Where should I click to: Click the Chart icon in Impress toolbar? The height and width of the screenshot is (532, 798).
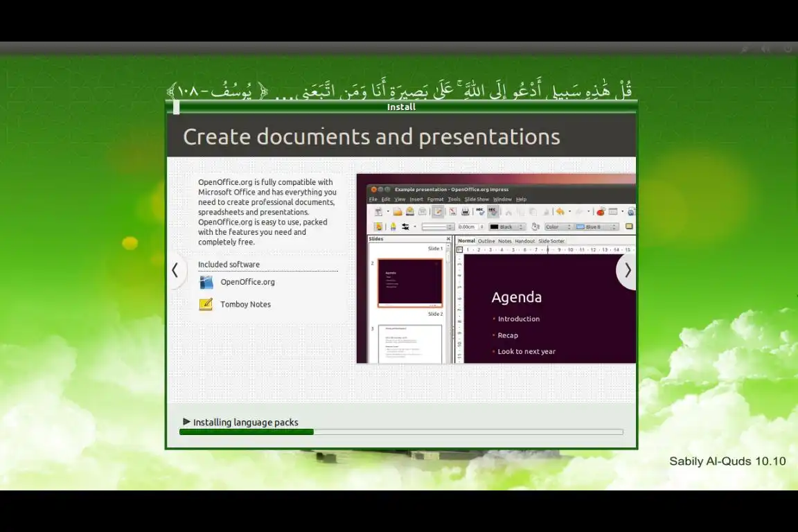[601, 212]
